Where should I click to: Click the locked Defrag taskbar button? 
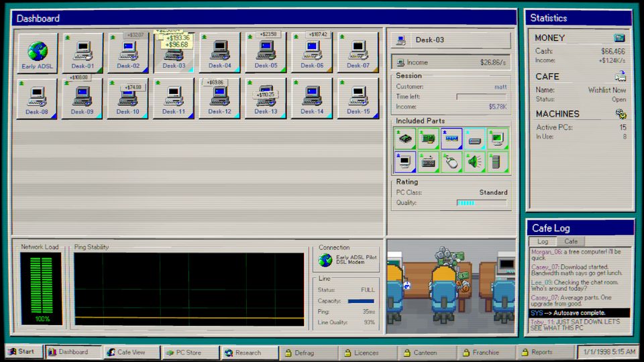(x=308, y=353)
